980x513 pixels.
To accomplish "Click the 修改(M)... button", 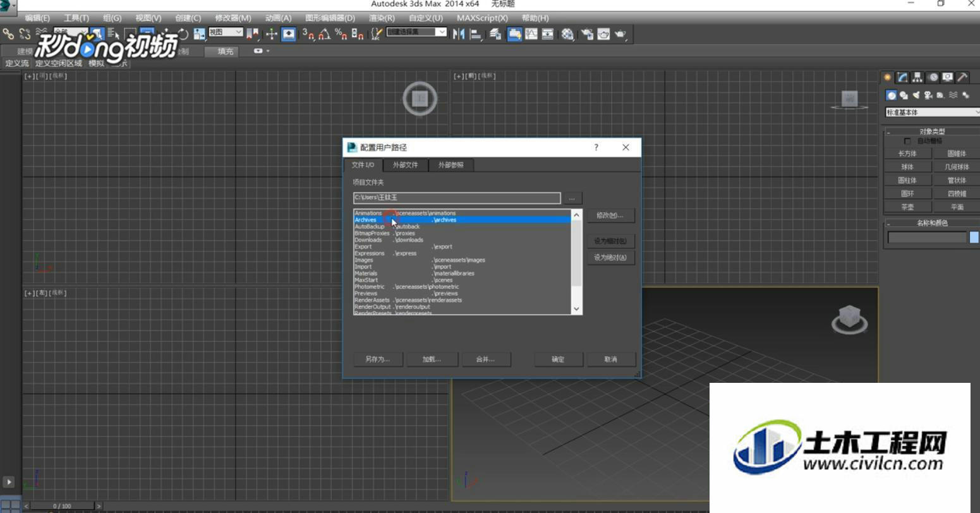I will click(x=610, y=215).
